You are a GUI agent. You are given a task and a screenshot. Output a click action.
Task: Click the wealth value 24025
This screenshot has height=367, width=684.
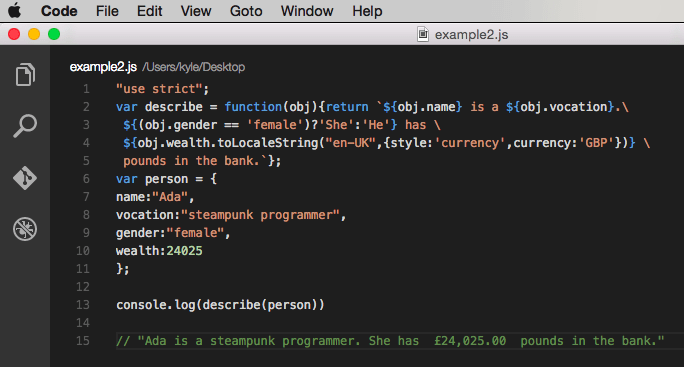185,251
